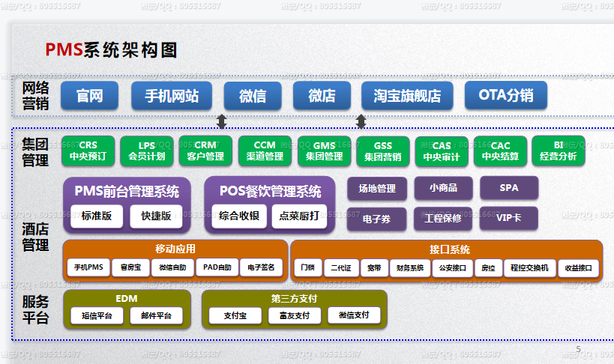
Task: Click the 富友支付 box
Action: point(295,315)
